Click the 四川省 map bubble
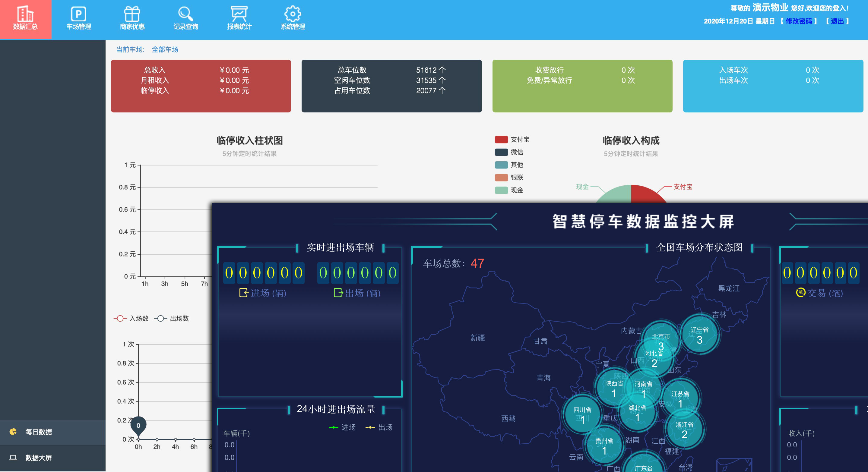The height and width of the screenshot is (472, 868). [582, 414]
